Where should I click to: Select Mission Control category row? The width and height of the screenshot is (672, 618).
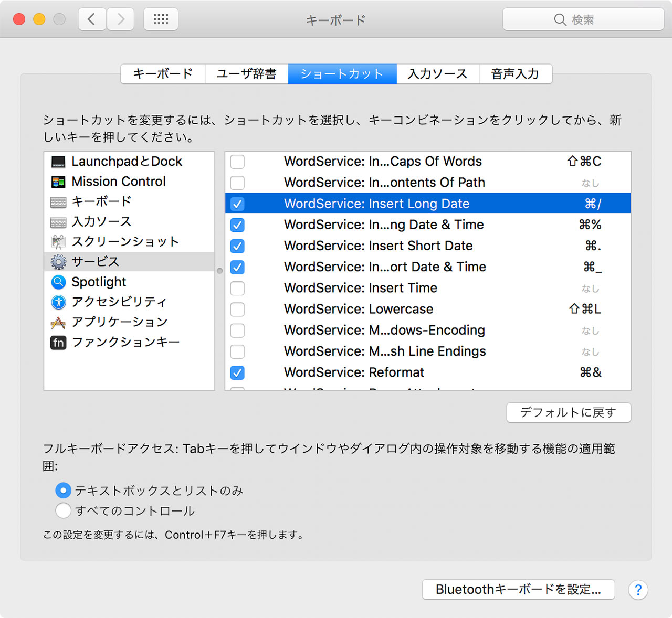coord(129,182)
